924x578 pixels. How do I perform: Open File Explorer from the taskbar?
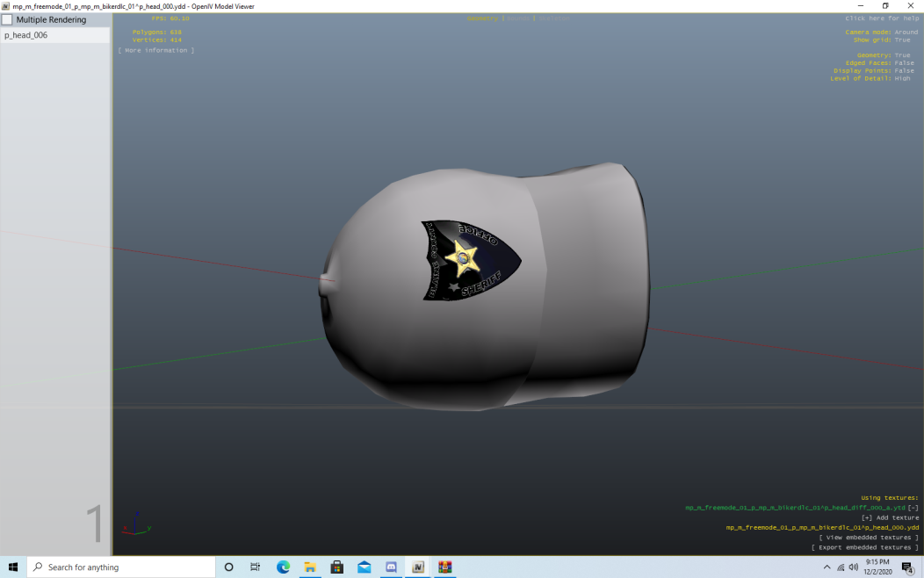click(310, 567)
